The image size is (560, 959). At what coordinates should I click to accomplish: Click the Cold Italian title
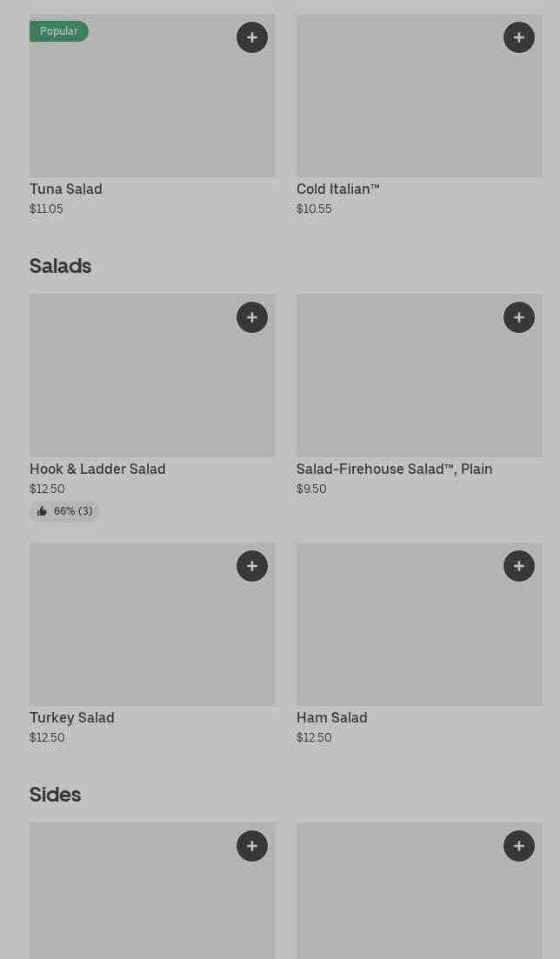point(337,190)
